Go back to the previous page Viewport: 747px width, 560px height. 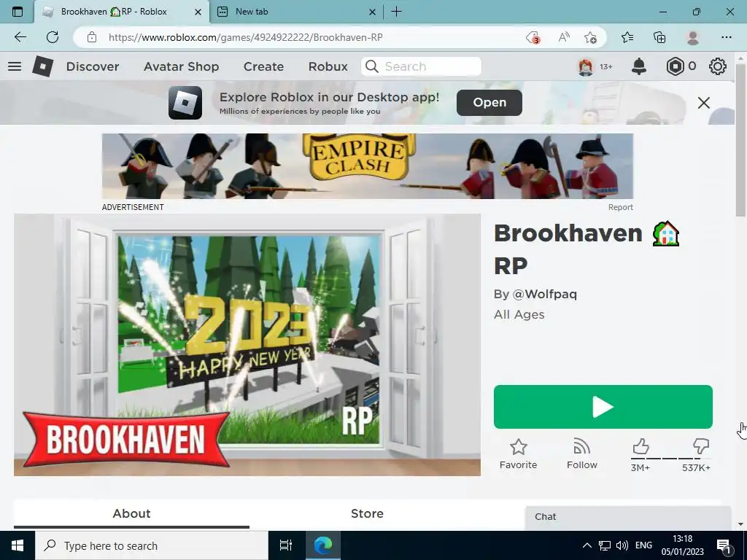tap(20, 37)
